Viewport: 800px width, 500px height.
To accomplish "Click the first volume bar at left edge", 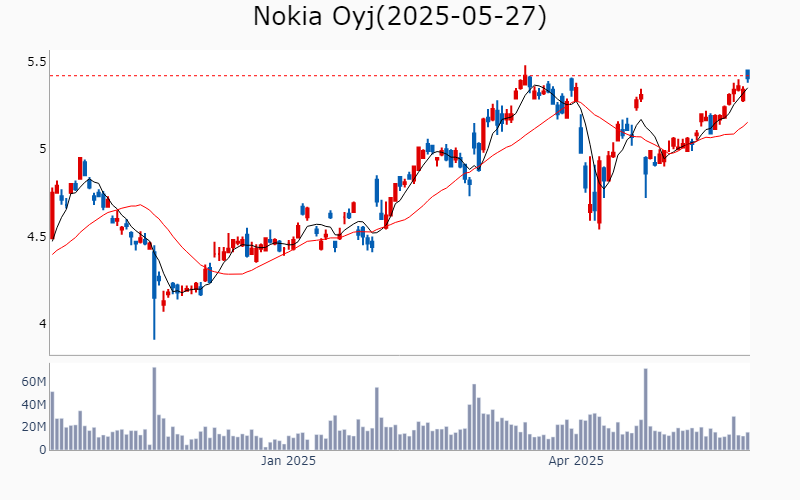I will click(x=52, y=421).
